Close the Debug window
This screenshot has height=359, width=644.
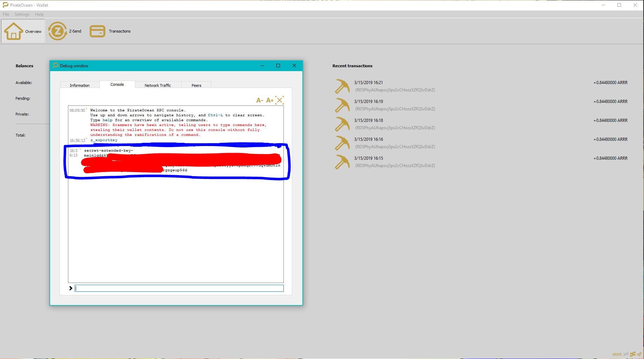pos(294,65)
